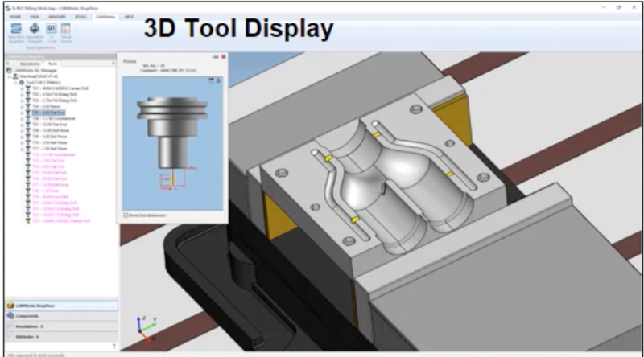This screenshot has height=357, width=644.
Task: Click tool icon of T01 Center Drill
Action: (28, 88)
